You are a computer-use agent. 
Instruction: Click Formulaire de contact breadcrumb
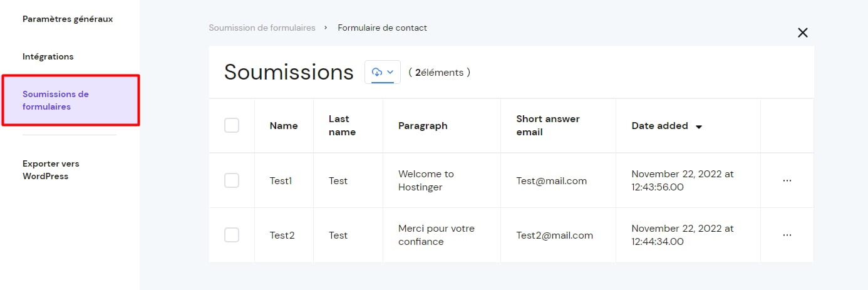[x=382, y=28]
